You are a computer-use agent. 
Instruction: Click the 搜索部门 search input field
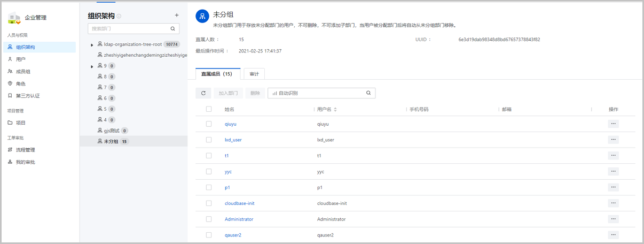pyautogui.click(x=128, y=29)
